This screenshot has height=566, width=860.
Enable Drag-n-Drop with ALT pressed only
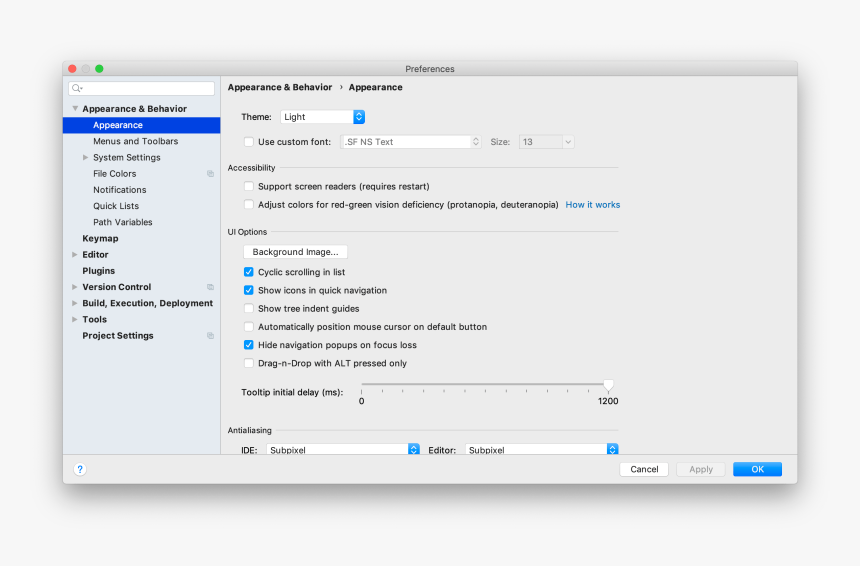pos(249,363)
